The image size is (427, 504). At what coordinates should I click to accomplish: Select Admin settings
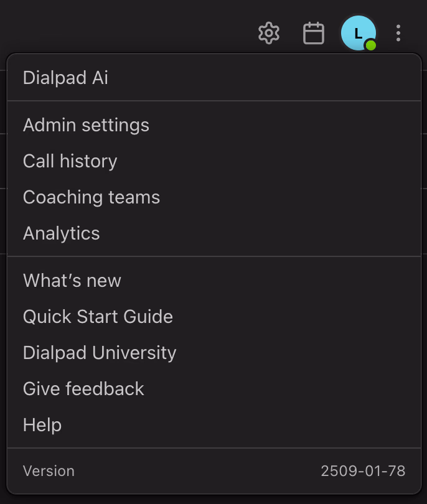pyautogui.click(x=85, y=124)
